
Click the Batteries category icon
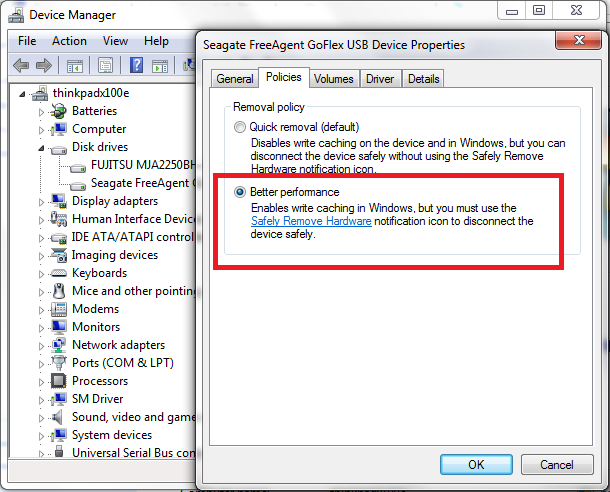coord(58,111)
